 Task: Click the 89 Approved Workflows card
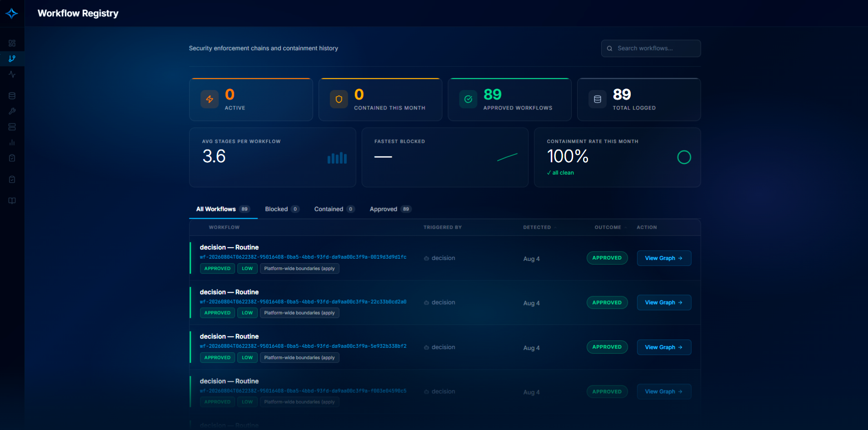point(509,100)
